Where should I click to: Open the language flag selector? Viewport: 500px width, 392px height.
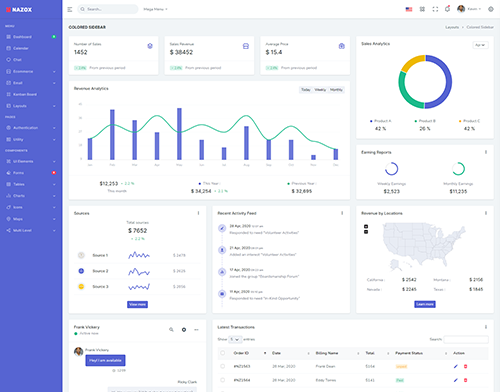click(x=409, y=9)
